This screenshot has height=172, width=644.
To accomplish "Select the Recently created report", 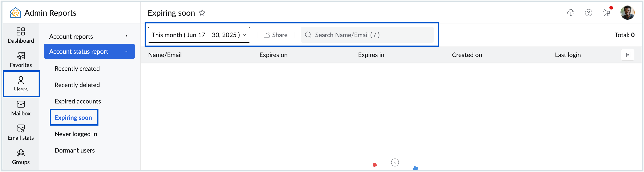I will pyautogui.click(x=77, y=69).
